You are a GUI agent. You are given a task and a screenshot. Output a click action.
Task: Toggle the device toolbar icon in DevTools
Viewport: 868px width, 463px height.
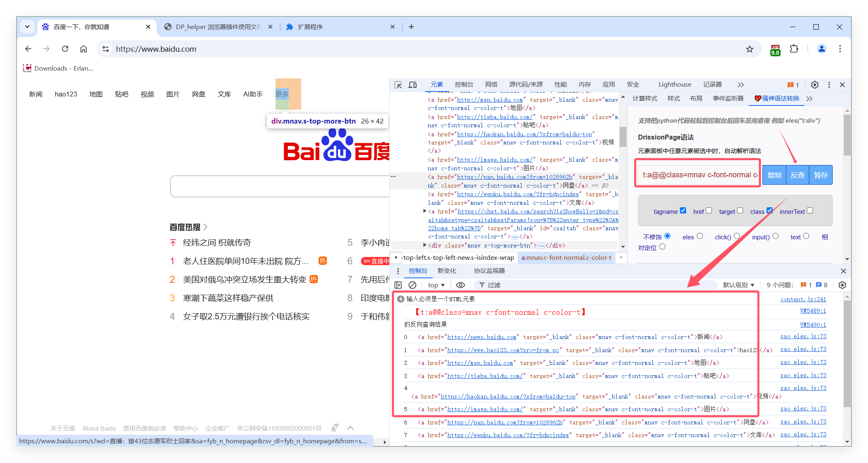pyautogui.click(x=413, y=85)
